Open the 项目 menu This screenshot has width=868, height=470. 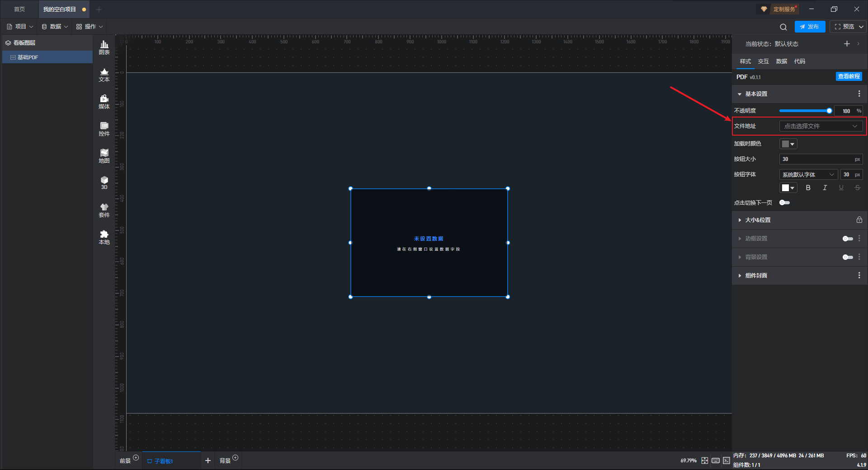[x=20, y=27]
